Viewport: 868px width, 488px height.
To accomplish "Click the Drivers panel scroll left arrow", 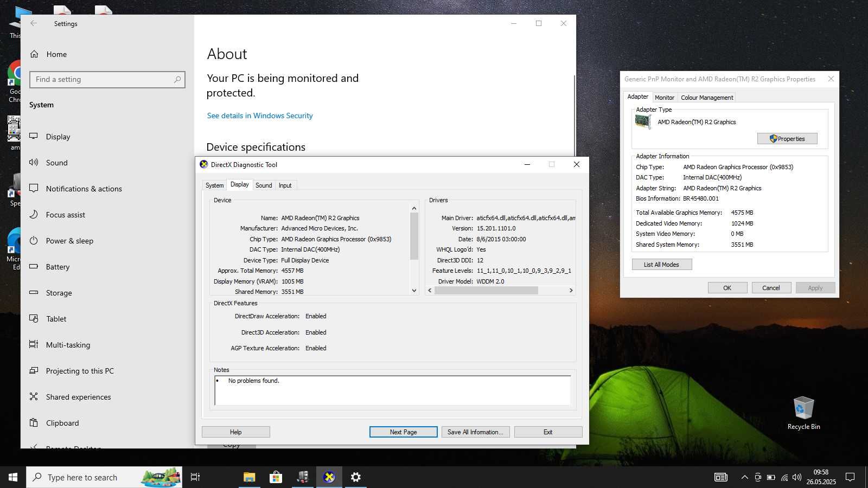I will tap(430, 290).
